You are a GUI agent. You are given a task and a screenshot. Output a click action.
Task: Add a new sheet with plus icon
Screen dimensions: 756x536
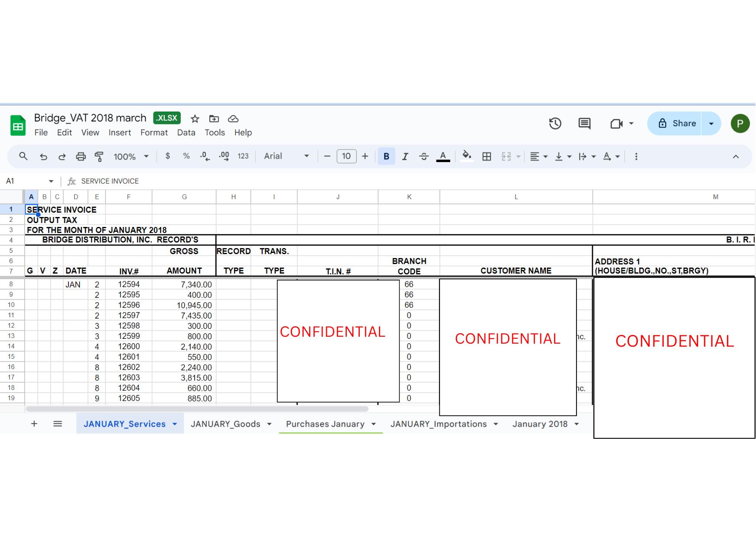pyautogui.click(x=34, y=424)
